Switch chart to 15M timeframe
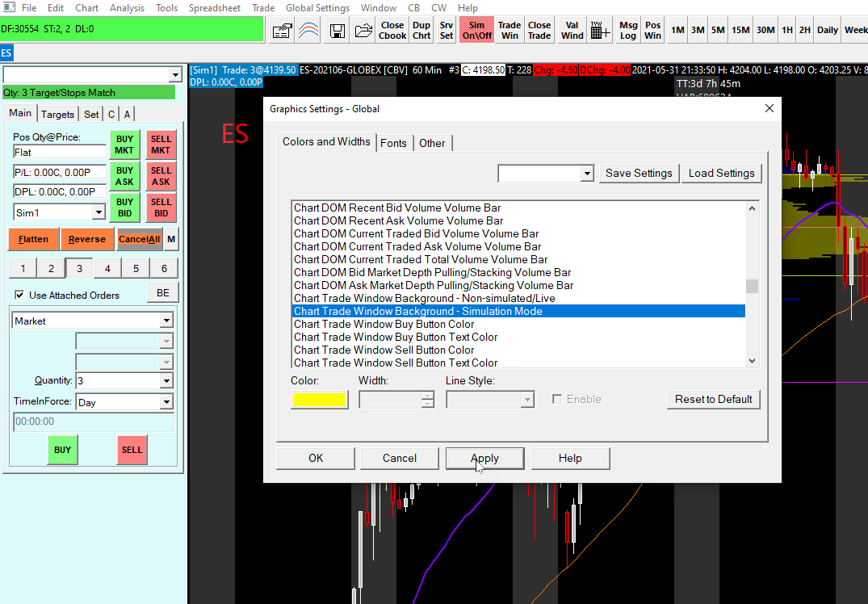The width and height of the screenshot is (868, 604). point(740,31)
